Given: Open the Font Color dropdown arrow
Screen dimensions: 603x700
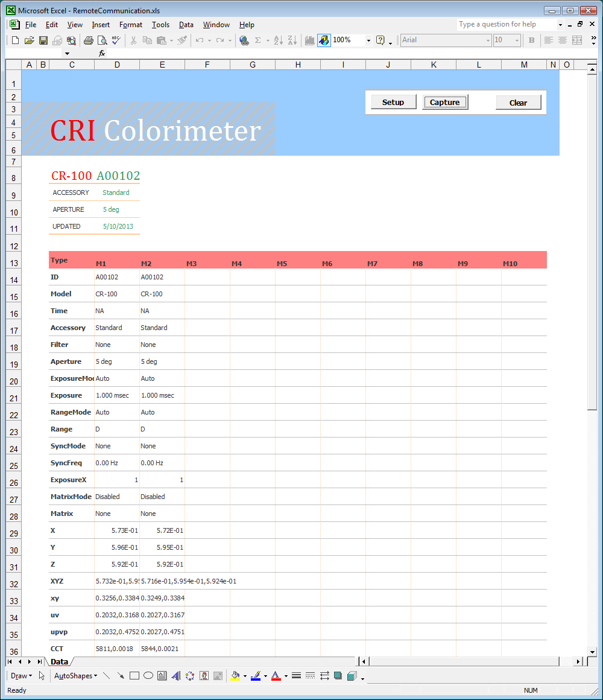Looking at the screenshot, I should (x=286, y=676).
